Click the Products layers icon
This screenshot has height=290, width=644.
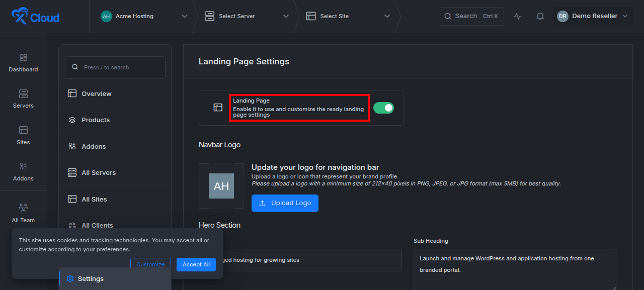tap(72, 120)
